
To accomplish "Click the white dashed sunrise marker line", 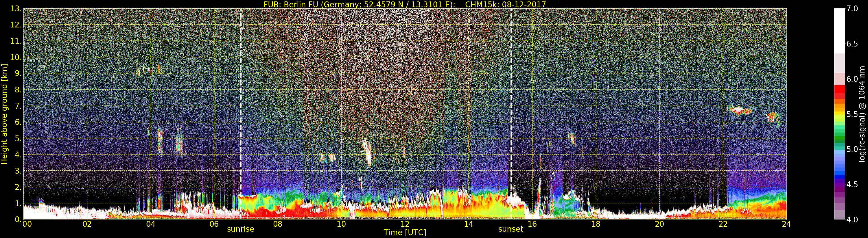I will point(241,114).
